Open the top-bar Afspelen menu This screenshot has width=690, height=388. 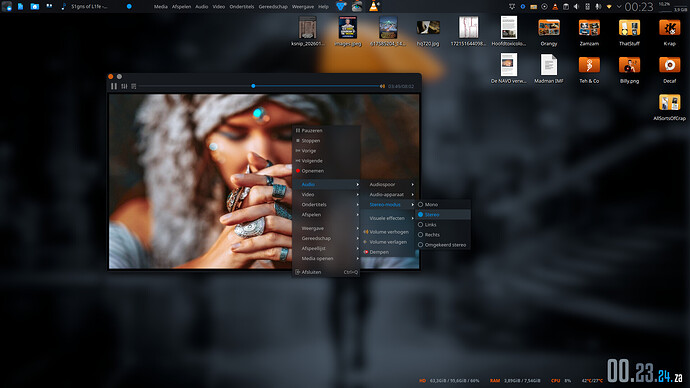(x=181, y=7)
